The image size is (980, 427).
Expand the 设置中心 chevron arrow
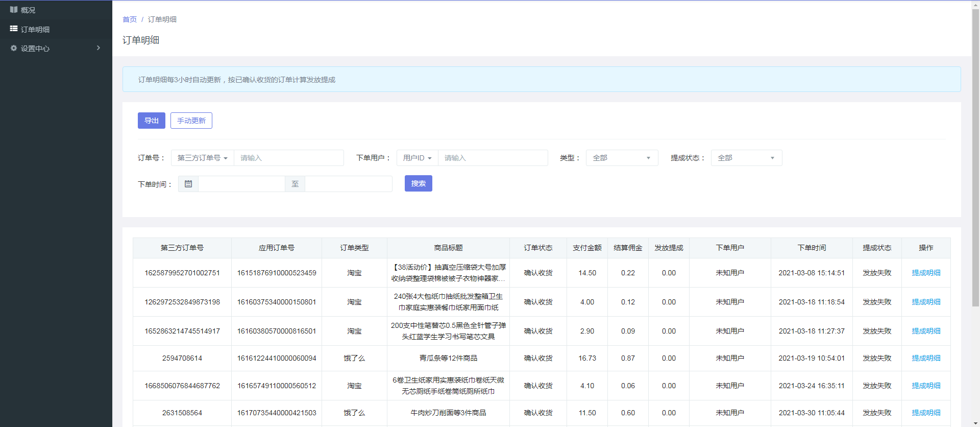(x=99, y=48)
